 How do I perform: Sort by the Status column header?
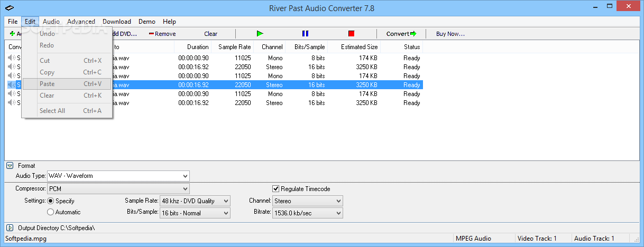point(401,47)
